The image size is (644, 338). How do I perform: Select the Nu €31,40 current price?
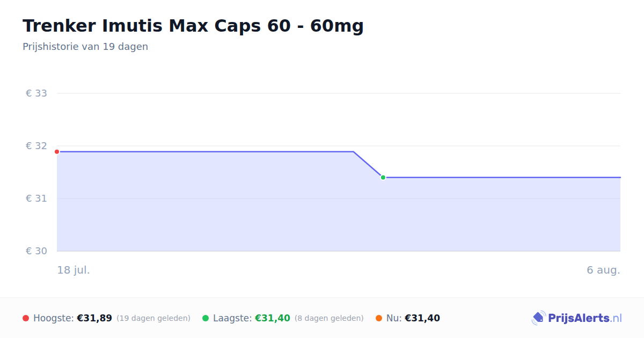(x=422, y=318)
